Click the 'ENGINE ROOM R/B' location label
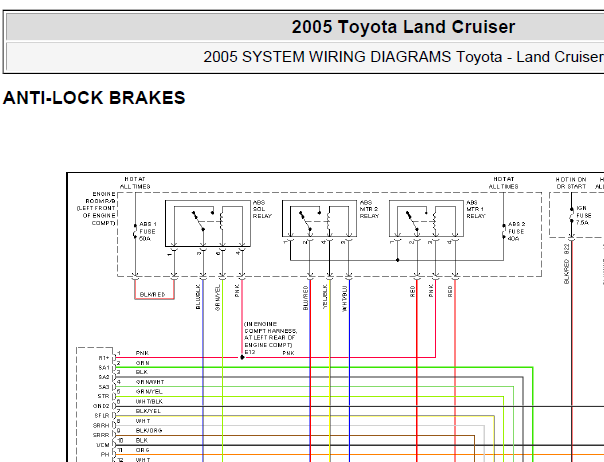Viewport: 604px width, 462px height. pos(96,208)
